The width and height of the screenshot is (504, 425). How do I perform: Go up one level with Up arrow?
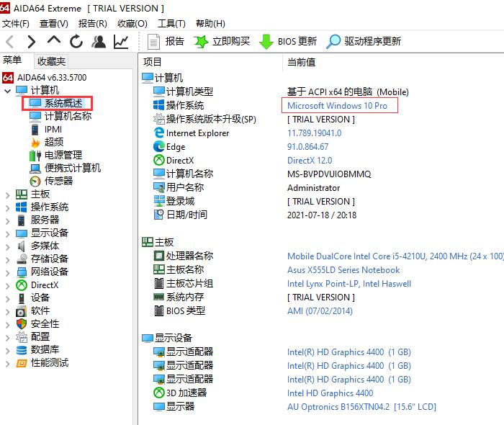click(54, 40)
